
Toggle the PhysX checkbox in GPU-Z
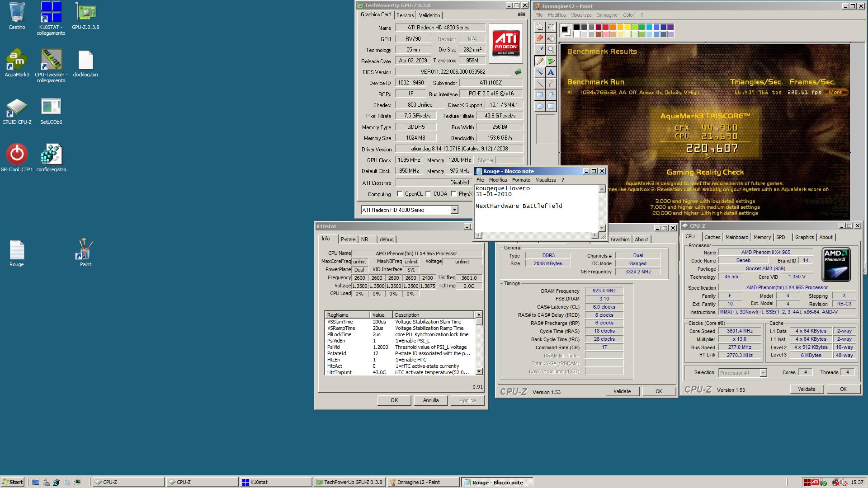(453, 194)
